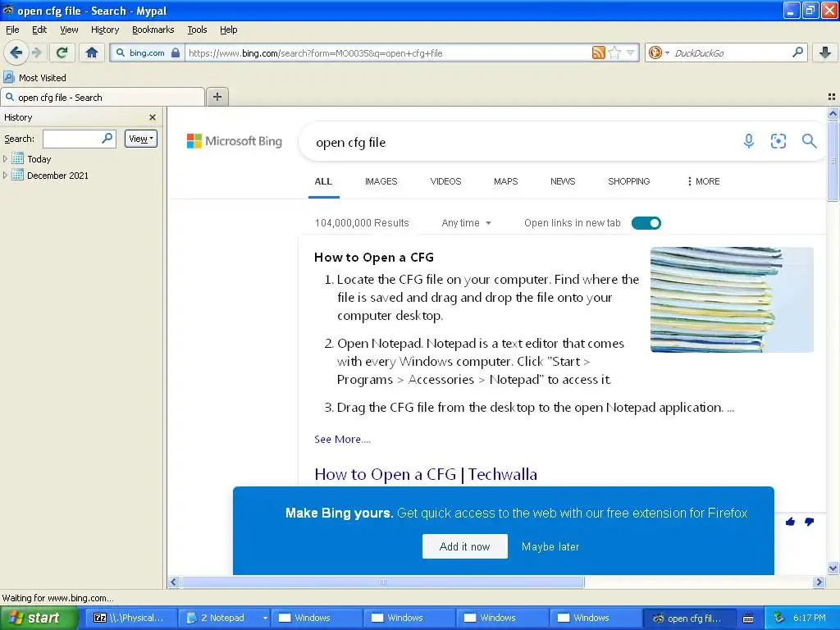
Task: Click the URL address bar text
Action: coord(316,53)
